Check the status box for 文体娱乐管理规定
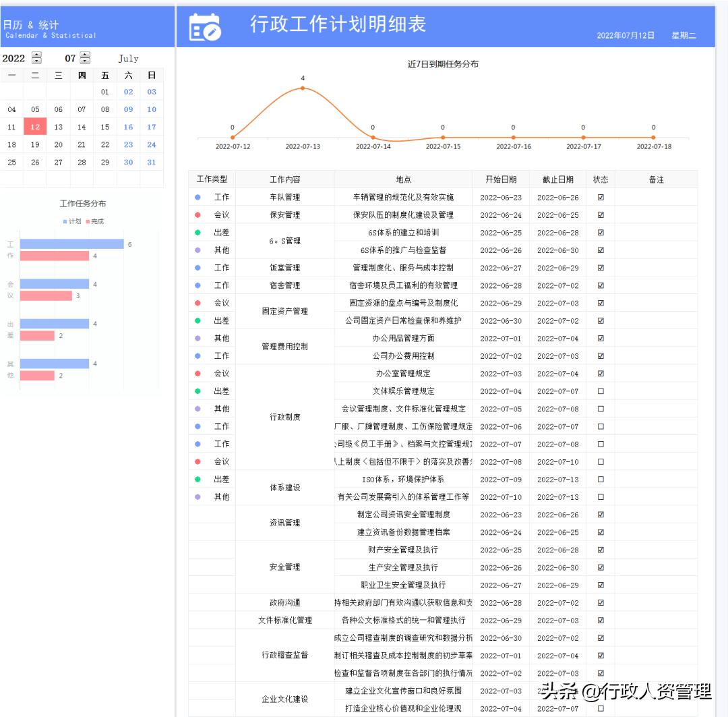 pos(600,391)
